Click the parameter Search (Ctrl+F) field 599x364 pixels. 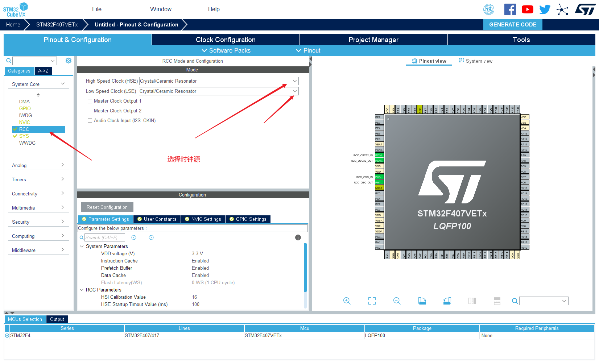pyautogui.click(x=105, y=237)
